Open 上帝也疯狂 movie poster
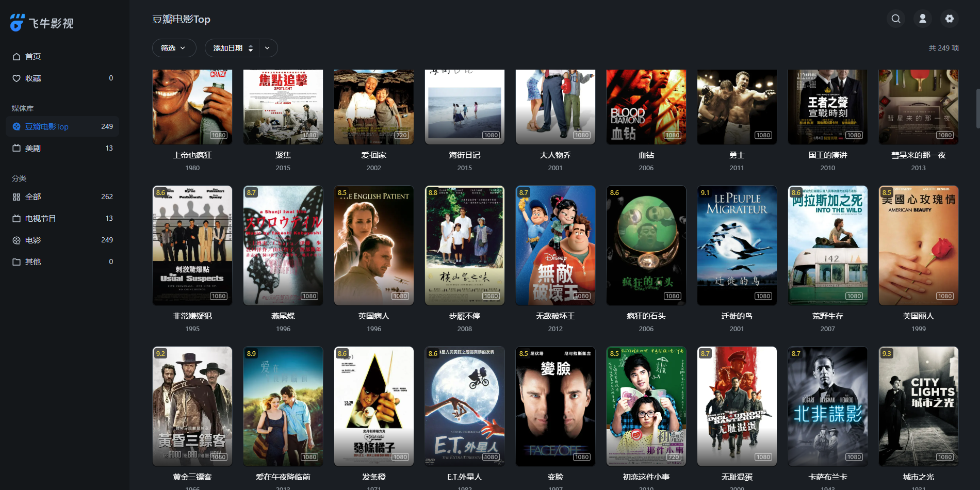Screen dimensions: 980x490 [192, 107]
